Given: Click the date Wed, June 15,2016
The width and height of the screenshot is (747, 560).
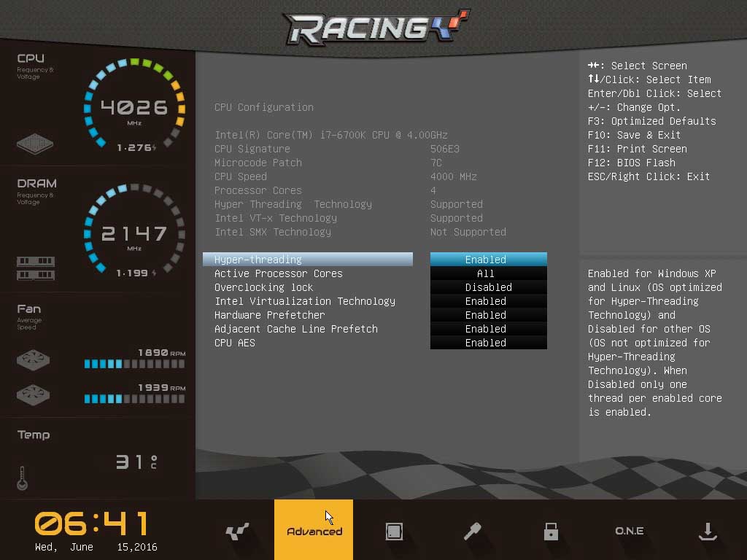Looking at the screenshot, I should coord(96,547).
